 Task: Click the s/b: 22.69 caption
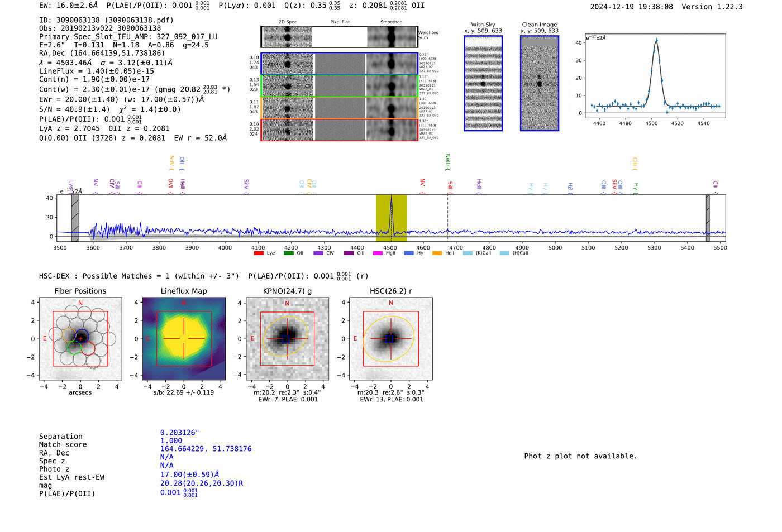click(x=184, y=392)
